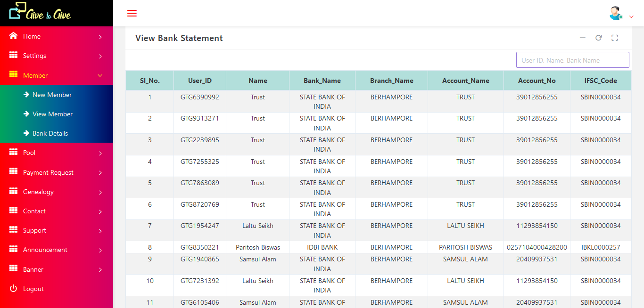
Task: Click the Settings grid icon
Action: 13,55
